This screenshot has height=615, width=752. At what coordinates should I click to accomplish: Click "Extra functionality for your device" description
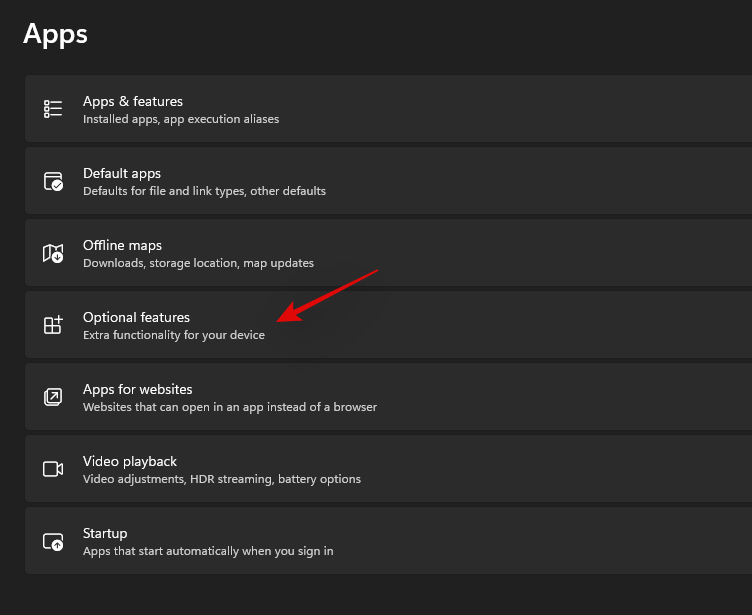pos(174,335)
